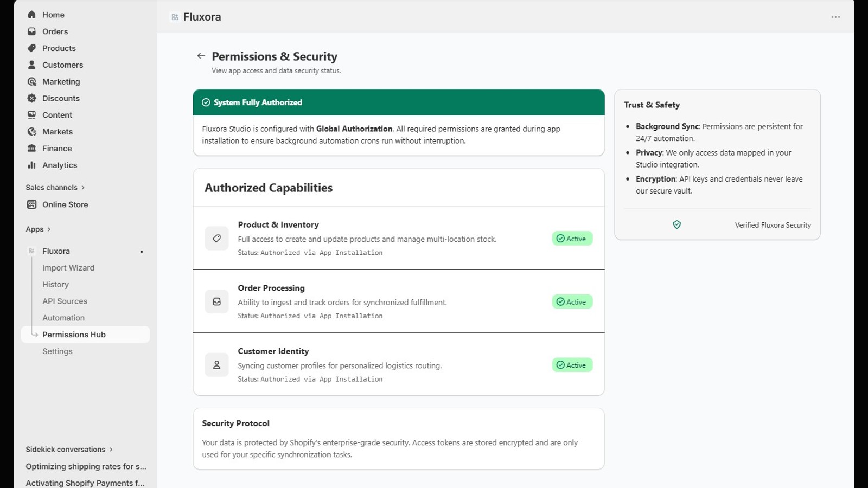Navigate to Customers
Screen dimensions: 868x488
click(x=62, y=65)
